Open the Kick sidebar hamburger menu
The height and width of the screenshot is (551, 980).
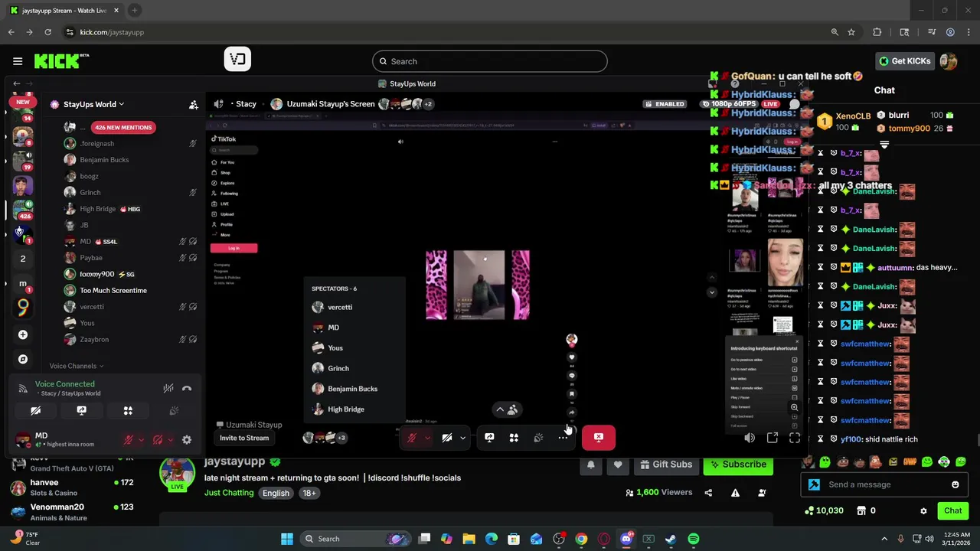pyautogui.click(x=18, y=61)
